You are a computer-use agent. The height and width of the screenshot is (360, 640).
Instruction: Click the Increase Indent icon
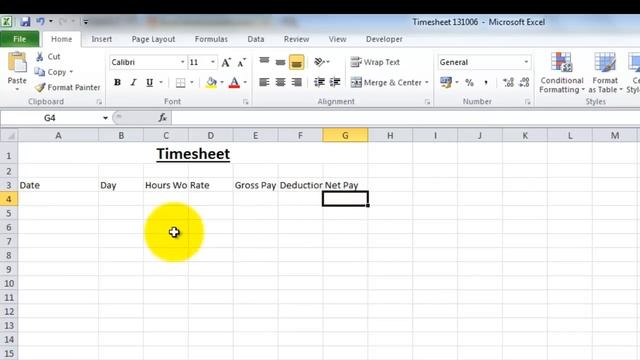[x=335, y=82]
